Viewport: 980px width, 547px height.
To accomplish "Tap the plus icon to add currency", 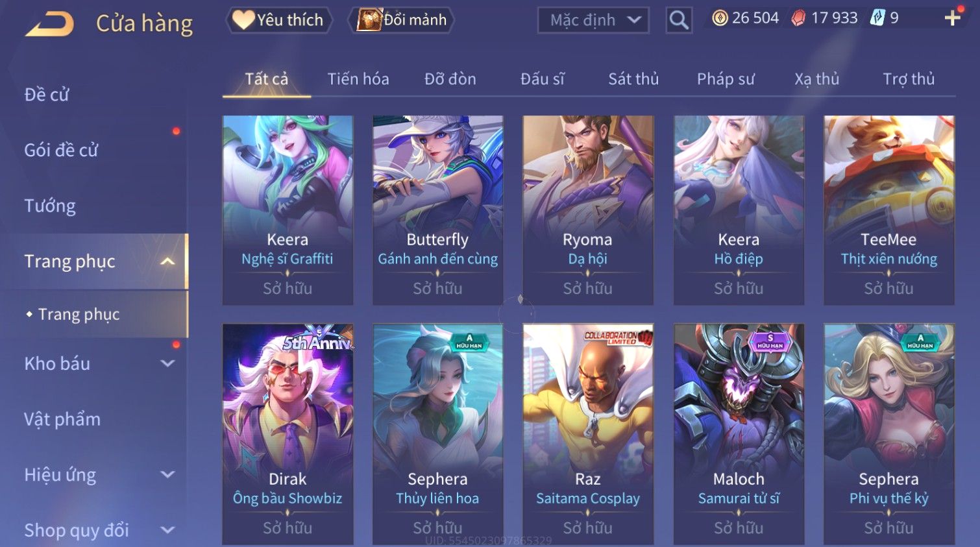I will [952, 18].
